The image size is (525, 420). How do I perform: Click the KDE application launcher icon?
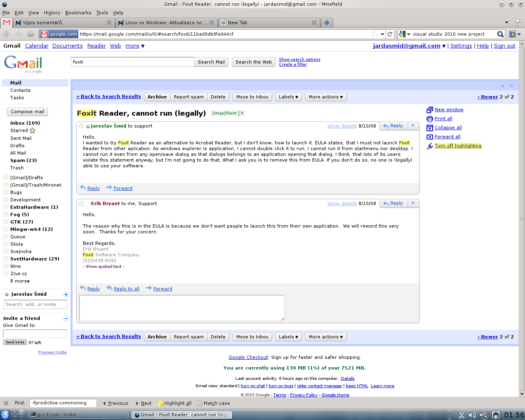[x=5, y=415]
